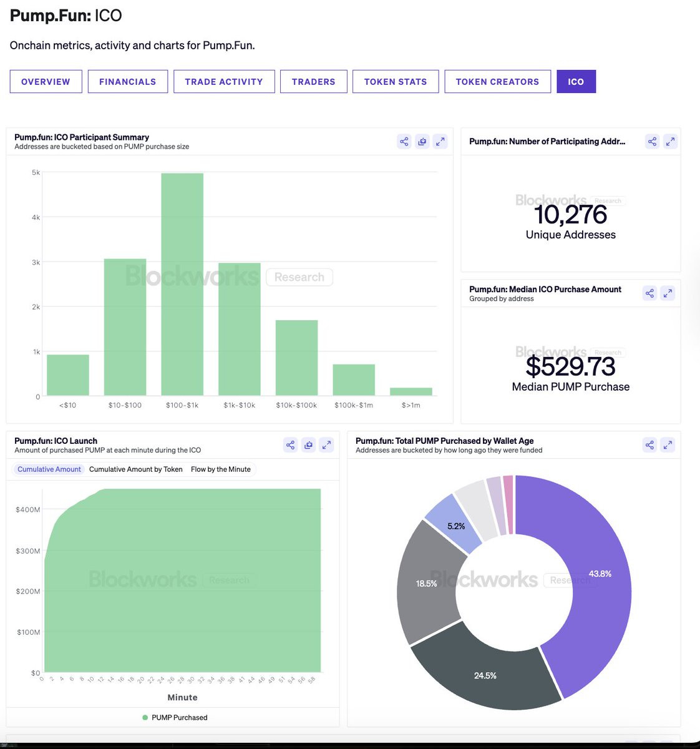
Task: Click the 10,276 Unique Addresses value
Action: click(x=570, y=215)
